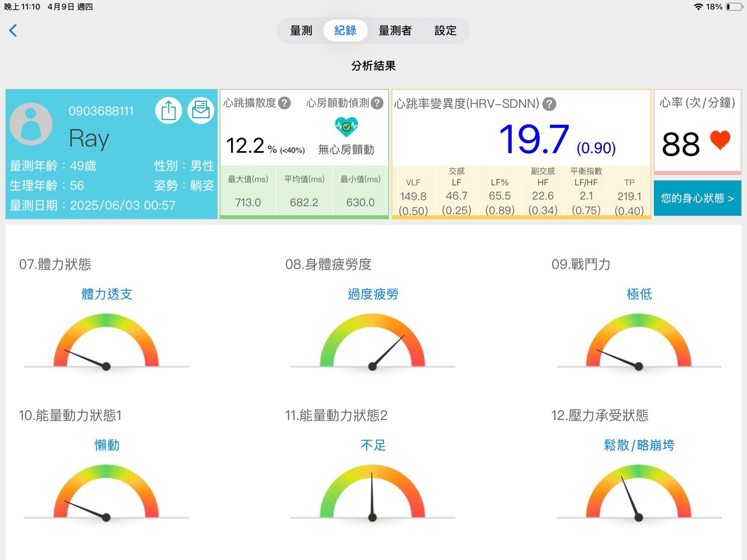The image size is (747, 560).
Task: Click the 08.身體疲勞度 gauge
Action: pyautogui.click(x=373, y=343)
